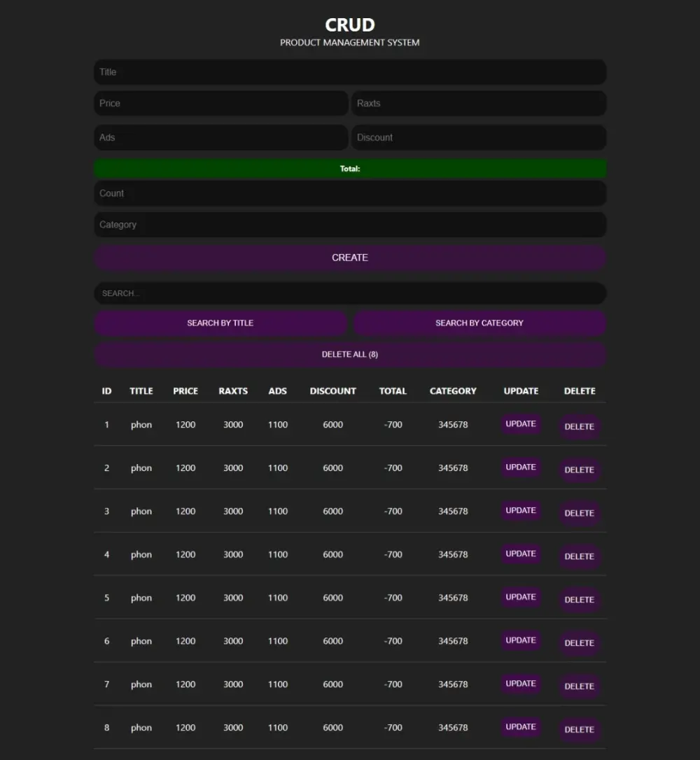
Task: Click inside the Title input field
Action: pos(350,71)
